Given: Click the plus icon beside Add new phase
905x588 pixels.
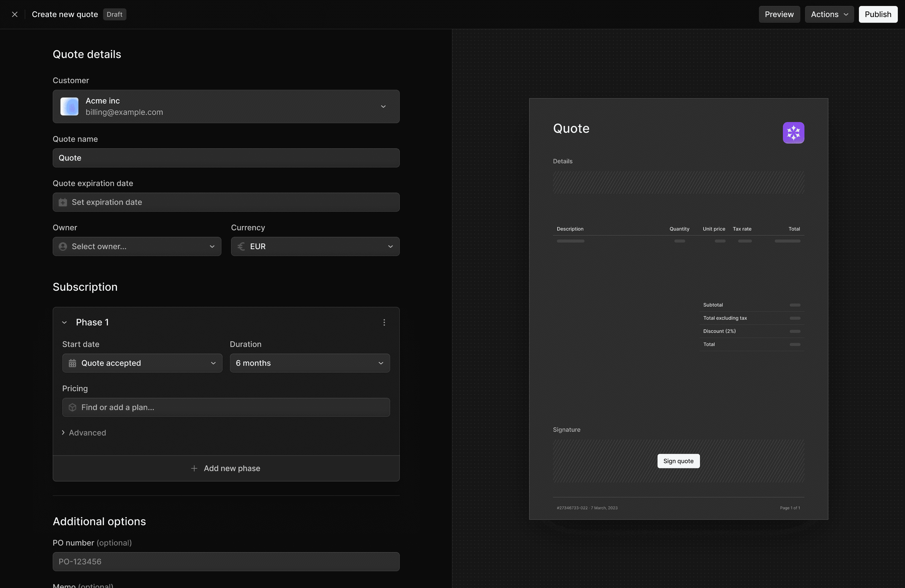Looking at the screenshot, I should pyautogui.click(x=194, y=468).
